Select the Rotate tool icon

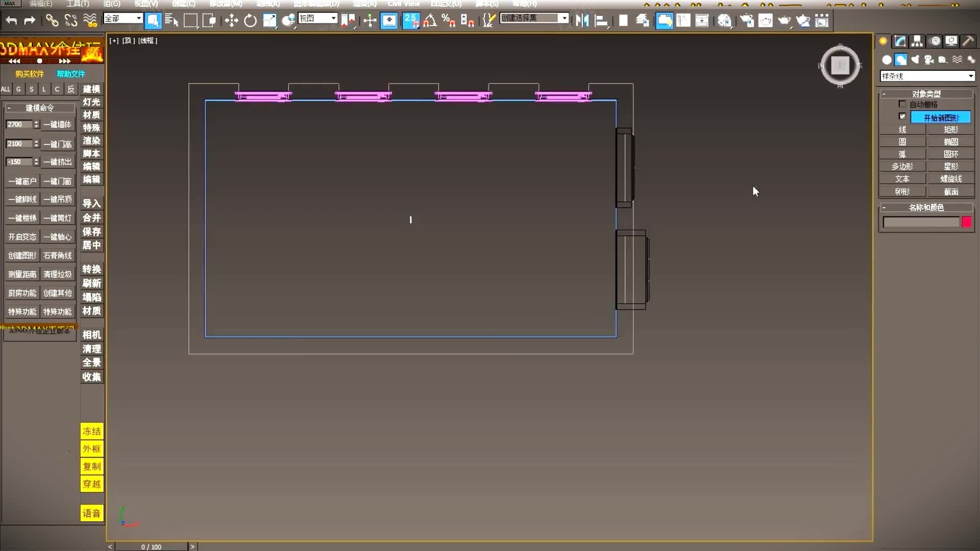pyautogui.click(x=250, y=20)
